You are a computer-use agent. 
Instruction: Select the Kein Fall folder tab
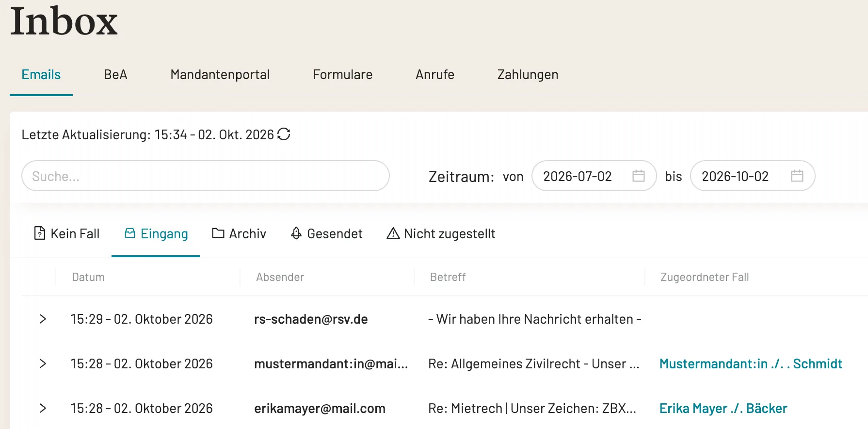tap(66, 234)
